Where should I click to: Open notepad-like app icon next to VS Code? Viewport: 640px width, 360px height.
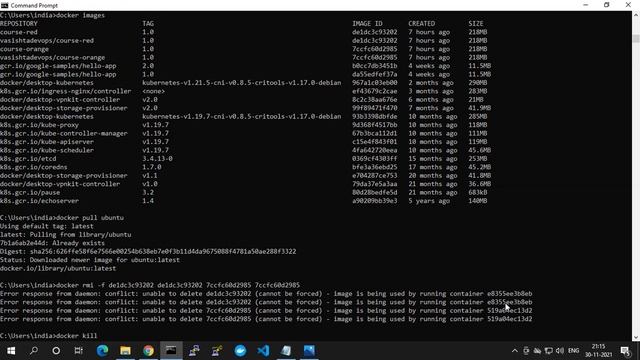pos(286,351)
